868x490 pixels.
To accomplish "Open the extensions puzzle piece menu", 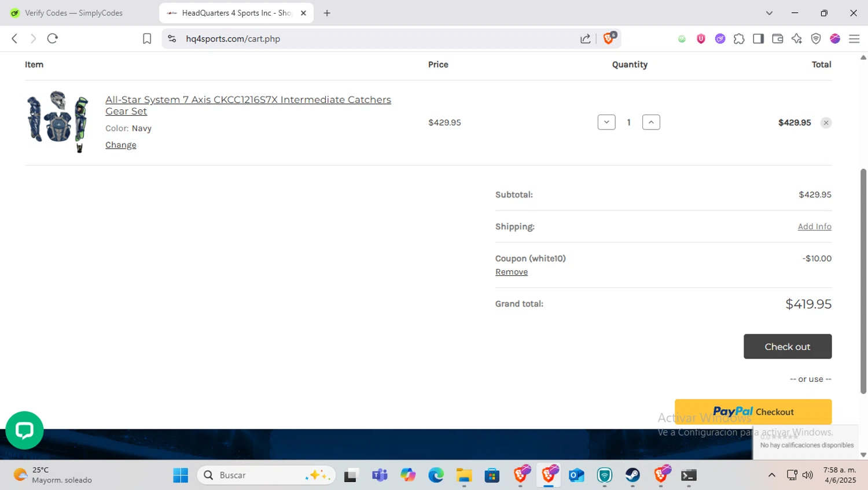I will (739, 39).
